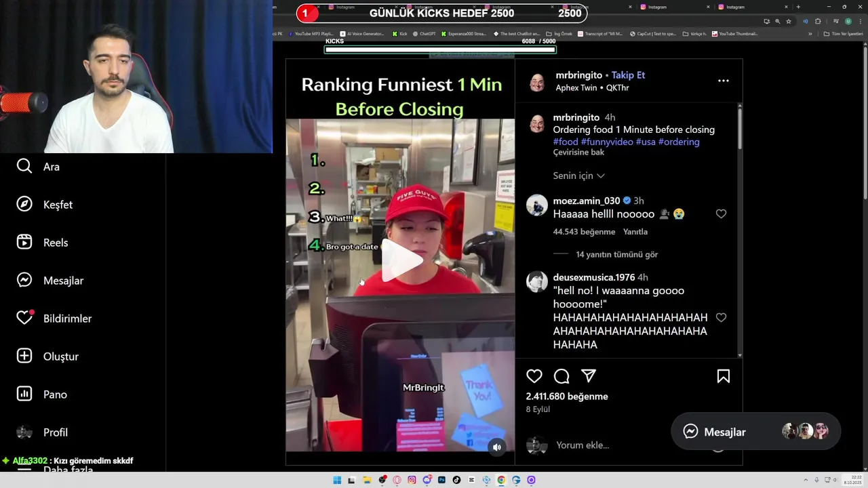This screenshot has width=868, height=488.
Task: Click Takip Et to follow mrbringito
Action: (628, 75)
